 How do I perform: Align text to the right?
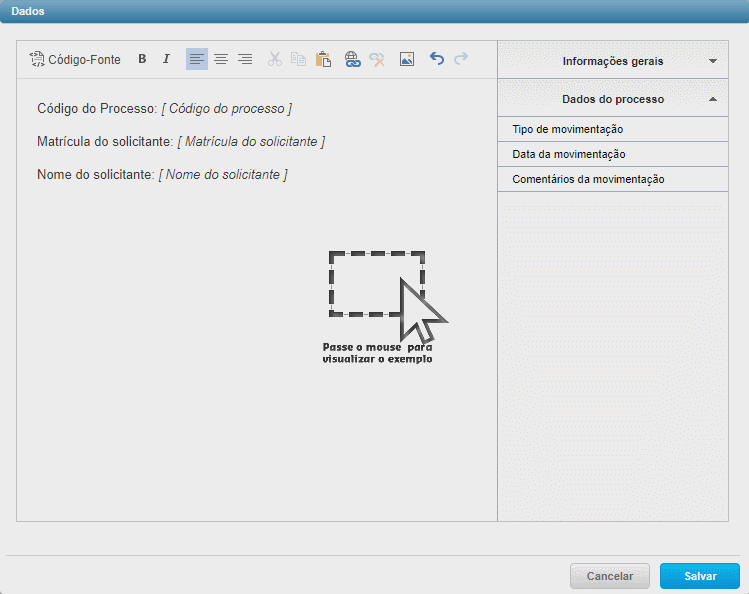click(245, 60)
